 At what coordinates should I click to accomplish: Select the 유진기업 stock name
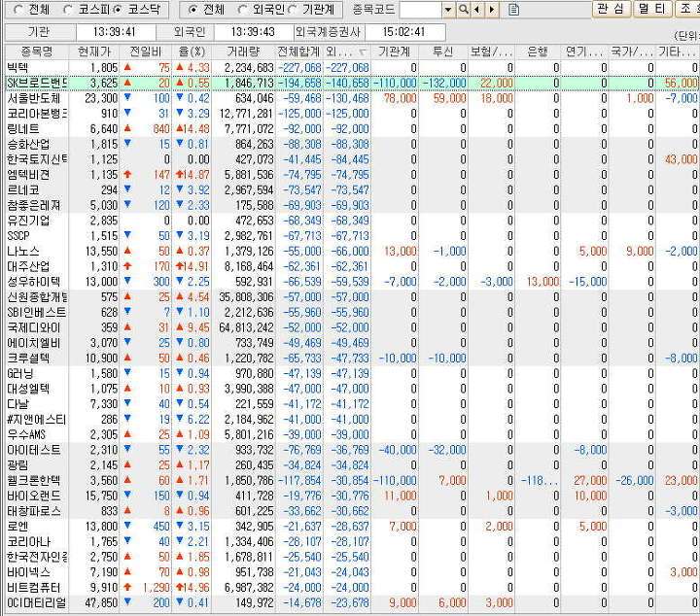point(28,221)
